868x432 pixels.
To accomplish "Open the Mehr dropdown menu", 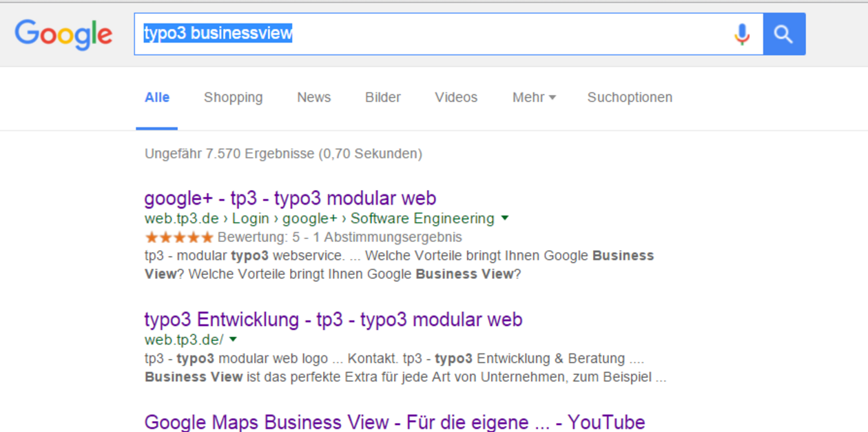I will [533, 97].
